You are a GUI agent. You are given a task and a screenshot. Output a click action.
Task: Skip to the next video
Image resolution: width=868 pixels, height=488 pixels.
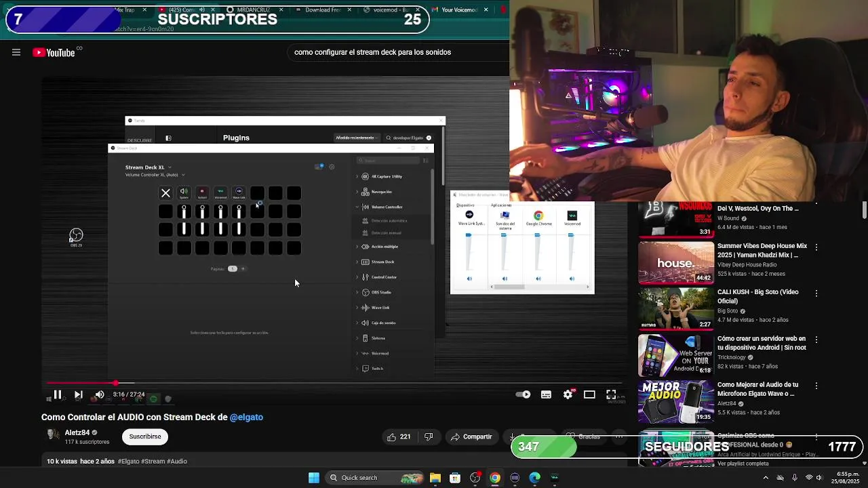[79, 394]
